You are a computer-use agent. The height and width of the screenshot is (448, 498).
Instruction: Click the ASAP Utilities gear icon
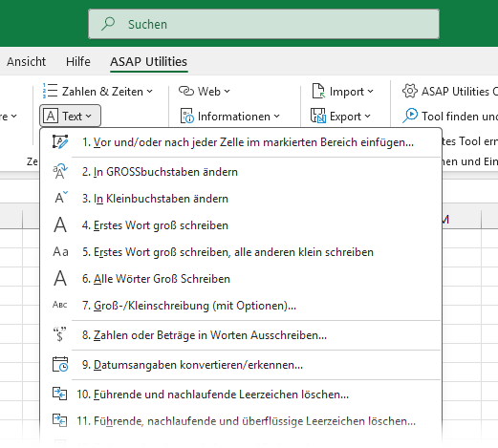pos(410,91)
